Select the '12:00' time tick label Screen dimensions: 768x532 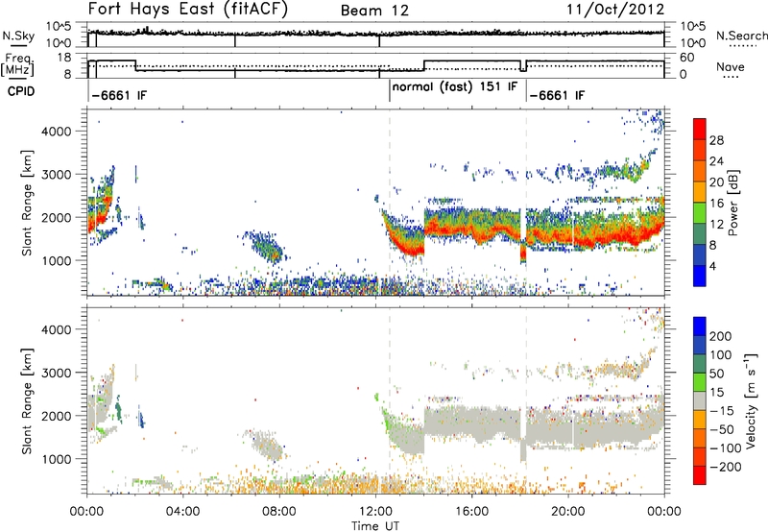375,512
